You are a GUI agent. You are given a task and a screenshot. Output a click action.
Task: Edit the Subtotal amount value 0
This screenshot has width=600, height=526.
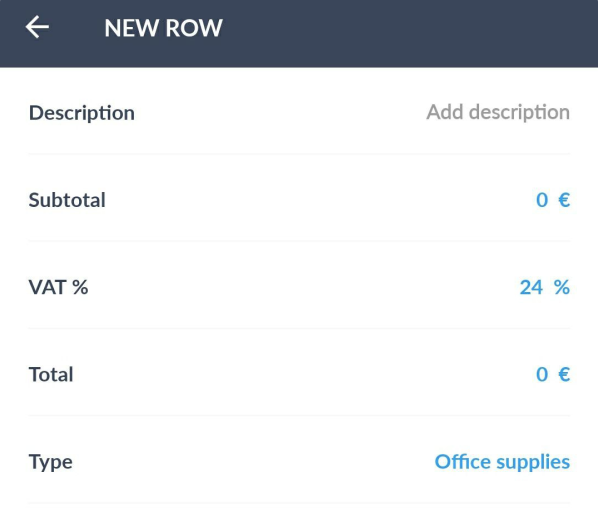tap(542, 200)
